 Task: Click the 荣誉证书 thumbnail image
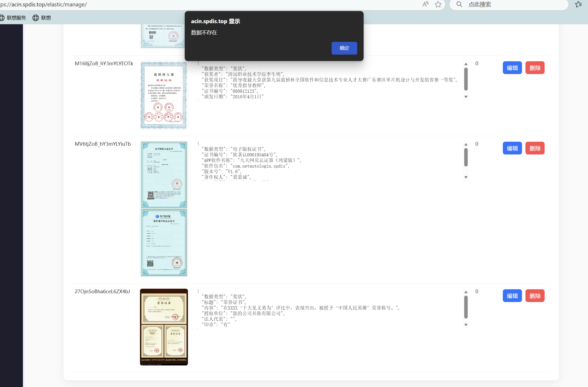point(164,327)
